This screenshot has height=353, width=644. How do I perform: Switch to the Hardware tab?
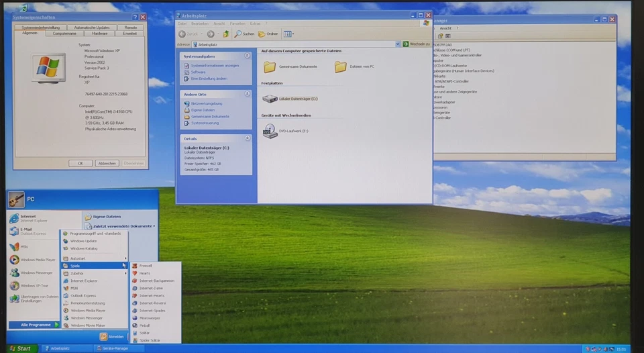tap(99, 33)
